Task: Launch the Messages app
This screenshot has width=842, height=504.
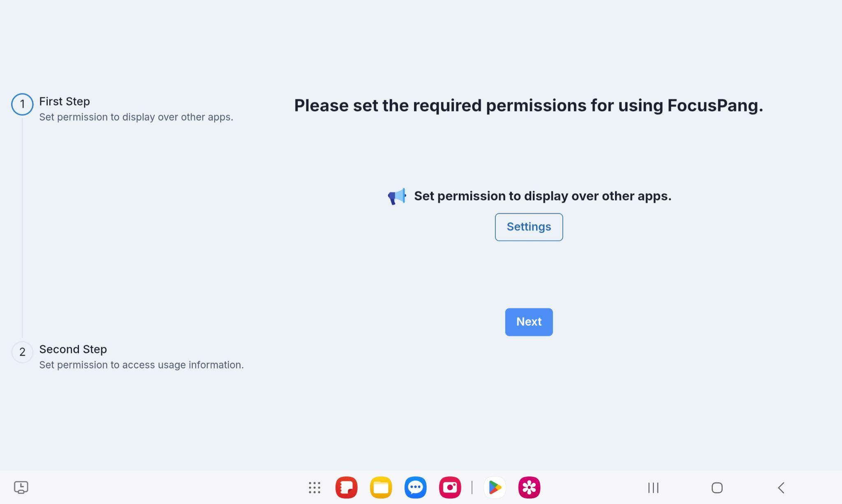Action: click(x=415, y=488)
